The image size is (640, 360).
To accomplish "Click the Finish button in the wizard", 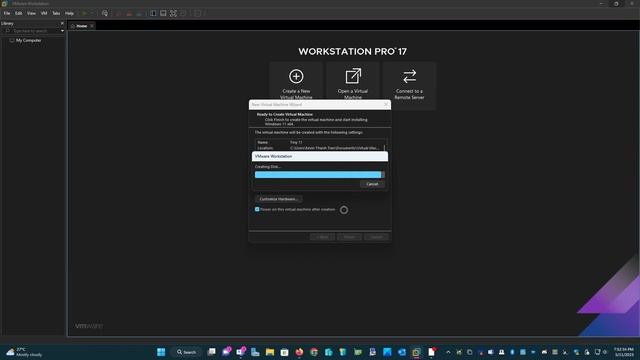I will click(x=349, y=237).
